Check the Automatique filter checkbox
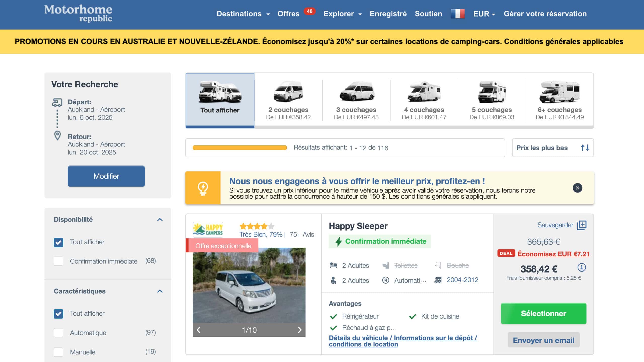644x362 pixels. click(x=58, y=333)
